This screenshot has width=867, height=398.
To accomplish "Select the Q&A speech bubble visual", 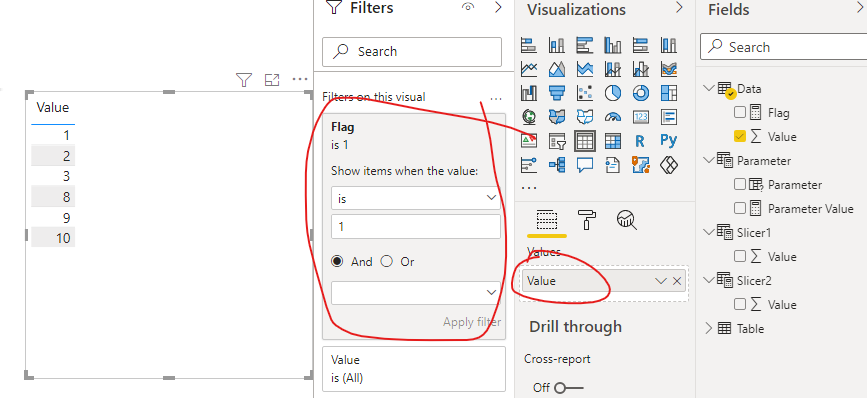I will point(584,165).
